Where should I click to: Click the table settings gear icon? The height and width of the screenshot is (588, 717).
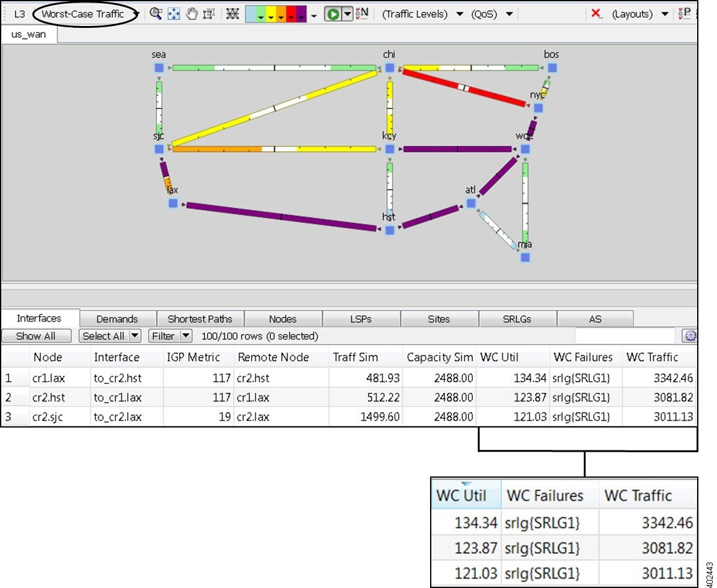[690, 336]
